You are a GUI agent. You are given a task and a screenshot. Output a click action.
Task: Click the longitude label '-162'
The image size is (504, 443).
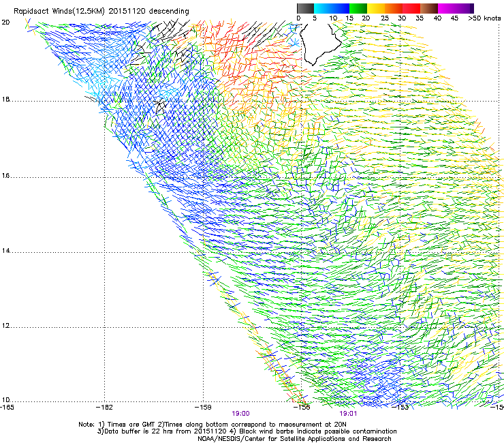[x=104, y=408]
